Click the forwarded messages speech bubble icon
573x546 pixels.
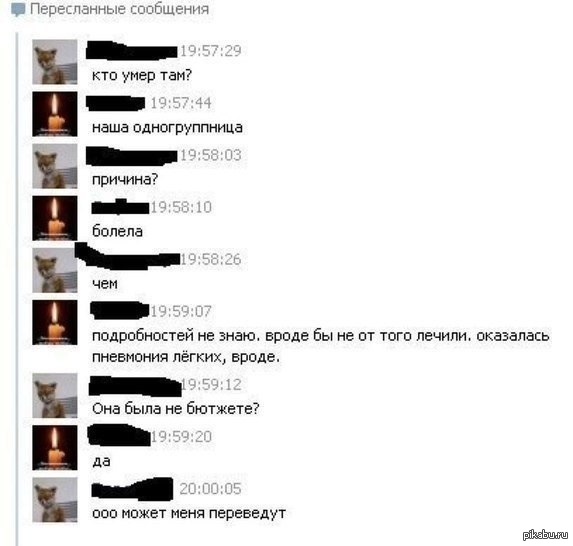(18, 10)
